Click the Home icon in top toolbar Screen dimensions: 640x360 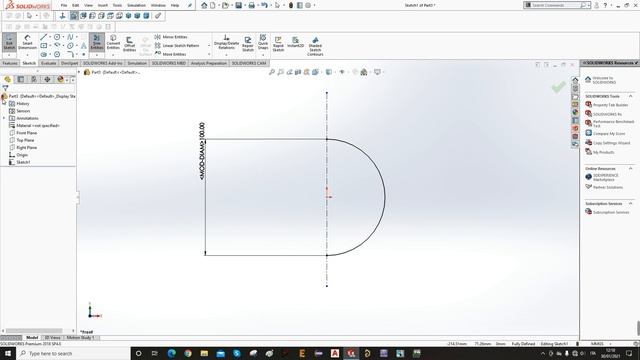point(204,5)
